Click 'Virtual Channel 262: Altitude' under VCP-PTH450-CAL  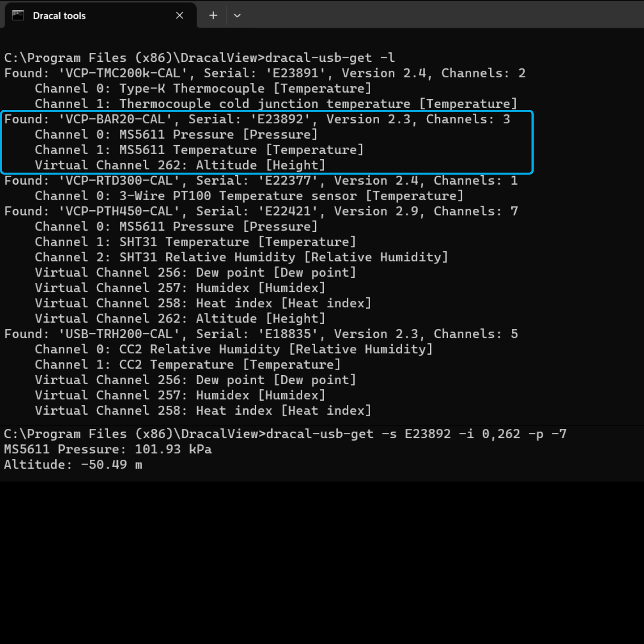tap(180, 319)
